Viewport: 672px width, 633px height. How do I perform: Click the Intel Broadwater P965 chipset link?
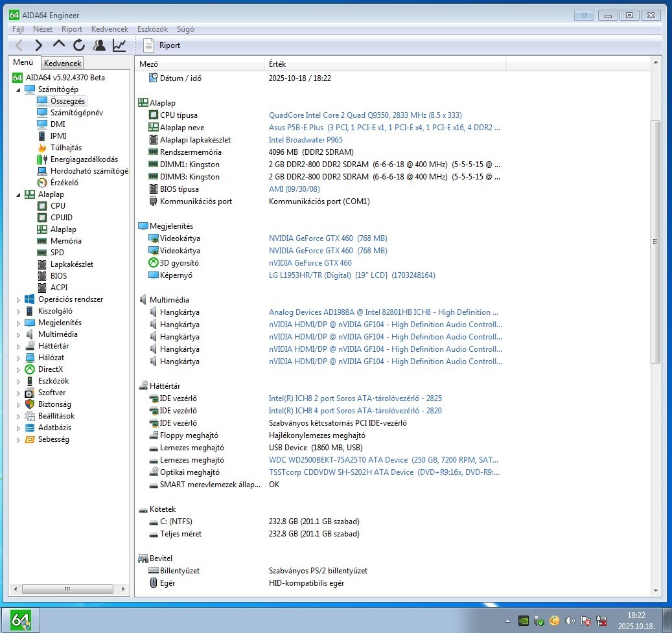[x=306, y=140]
